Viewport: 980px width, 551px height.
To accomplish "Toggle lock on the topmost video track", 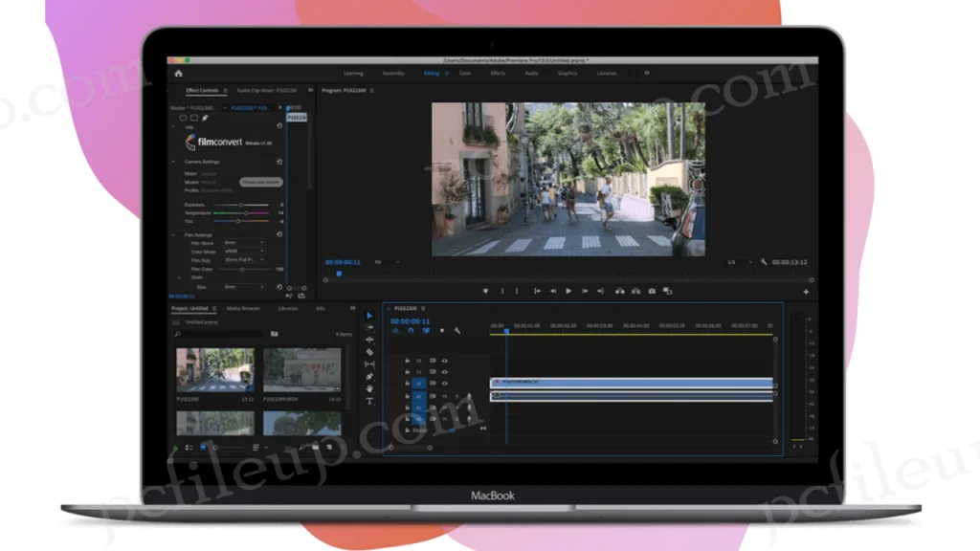I will click(408, 361).
